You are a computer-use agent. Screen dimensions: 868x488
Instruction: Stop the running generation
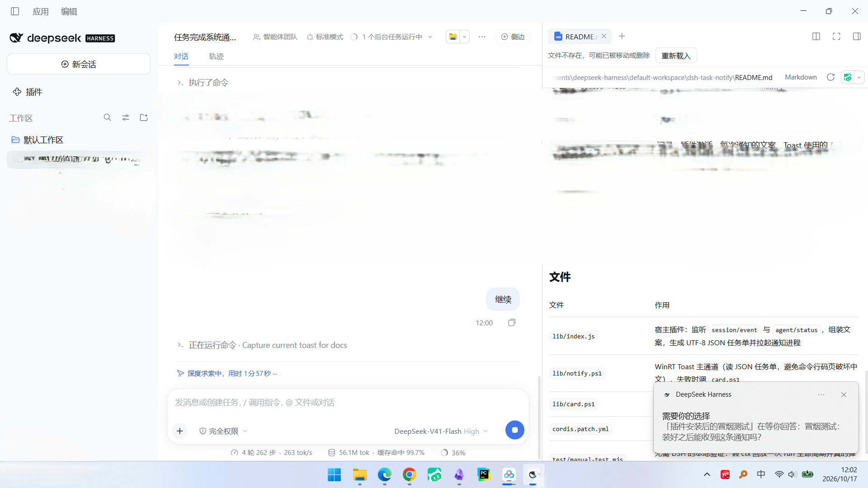pos(514,430)
